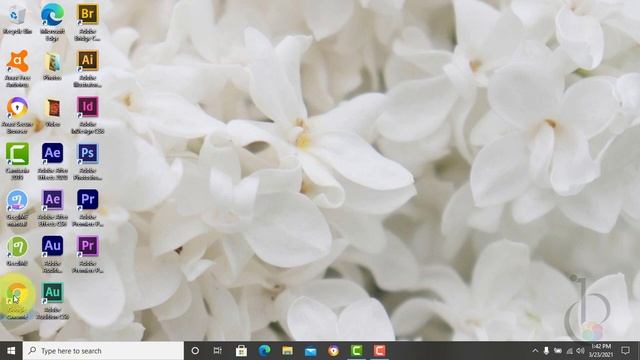The width and height of the screenshot is (640, 360).
Task: Select the Adobe After Effects CS6 shortcut
Action: (x=52, y=208)
